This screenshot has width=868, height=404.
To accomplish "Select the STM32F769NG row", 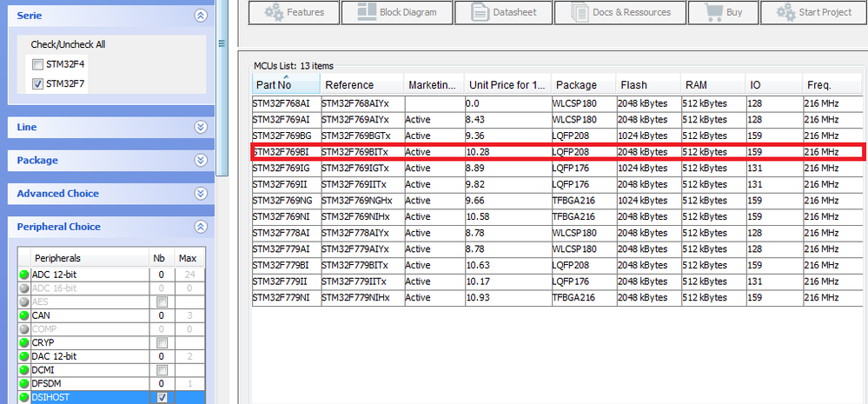I will pos(557,201).
